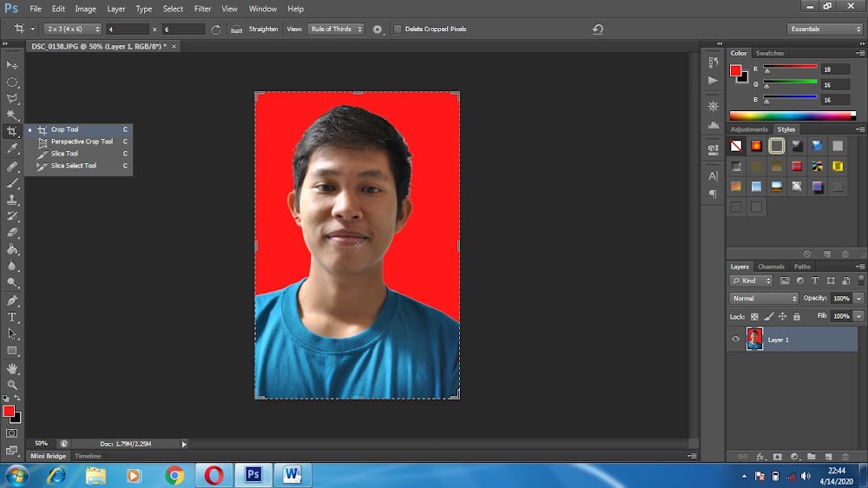Activate the Zoom tool in toolbox

(12, 385)
